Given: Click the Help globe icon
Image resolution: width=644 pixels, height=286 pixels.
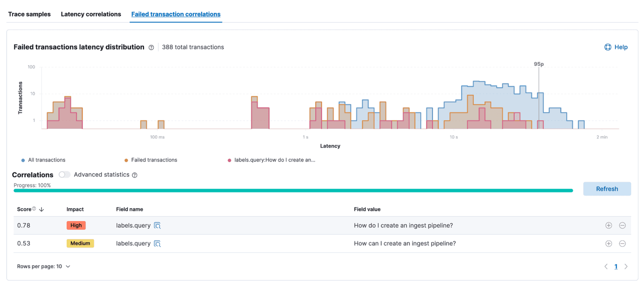Looking at the screenshot, I should point(608,47).
